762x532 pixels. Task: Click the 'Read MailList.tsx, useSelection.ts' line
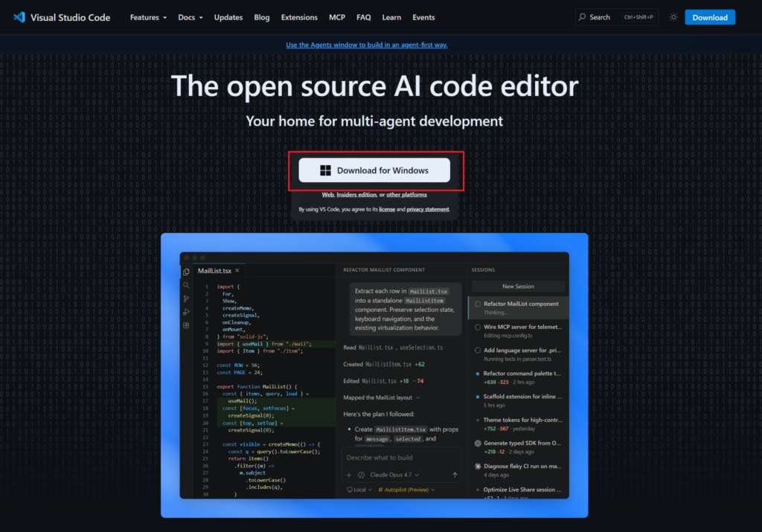pos(393,348)
